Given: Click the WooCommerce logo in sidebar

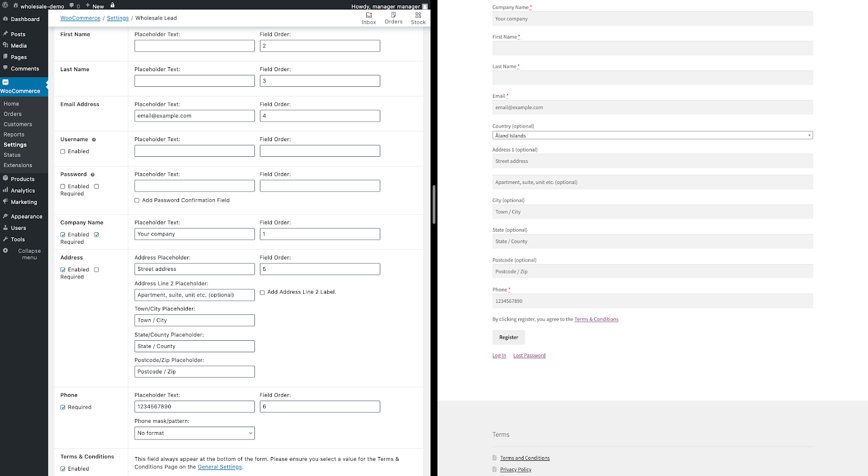Looking at the screenshot, I should coord(5,82).
